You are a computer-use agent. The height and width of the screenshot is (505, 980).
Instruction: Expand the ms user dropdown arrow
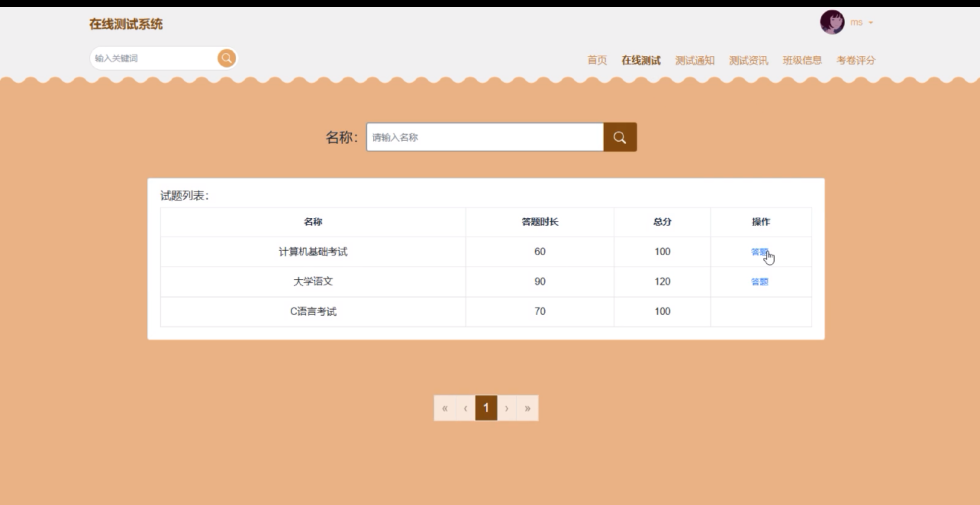(871, 23)
